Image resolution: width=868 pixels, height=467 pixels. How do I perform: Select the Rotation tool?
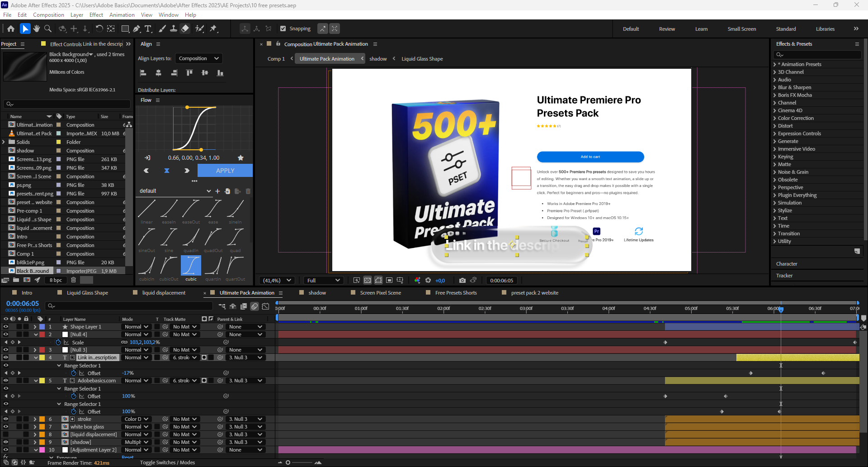coord(99,29)
